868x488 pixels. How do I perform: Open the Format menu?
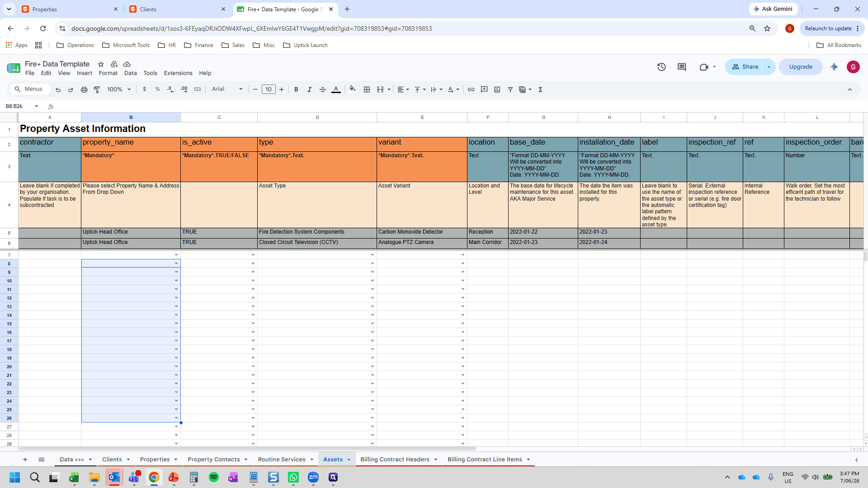pos(108,73)
